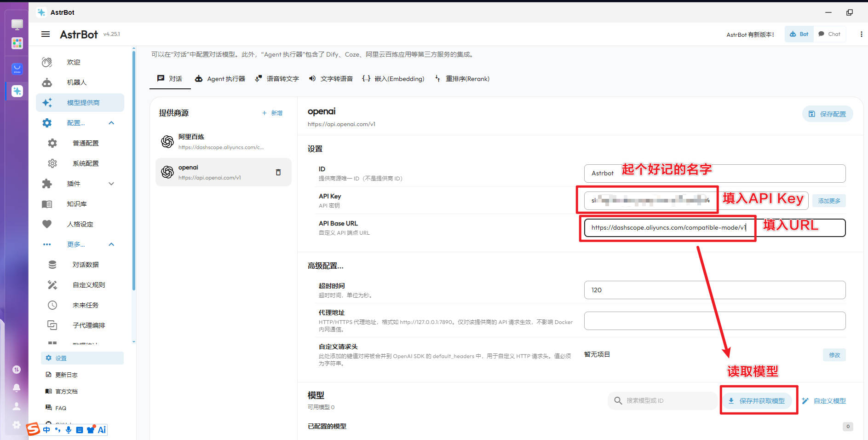The image size is (868, 440).
Task: Click the 设置 item in the sidebar footer
Action: (82, 358)
